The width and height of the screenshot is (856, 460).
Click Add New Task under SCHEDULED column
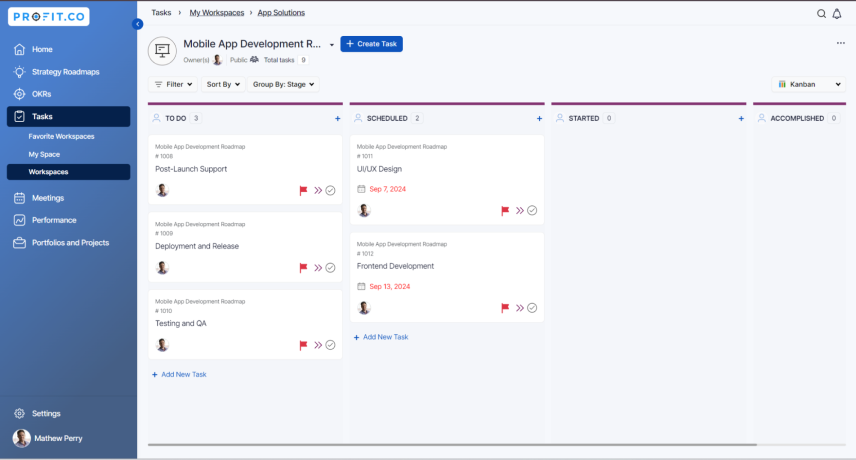point(381,337)
